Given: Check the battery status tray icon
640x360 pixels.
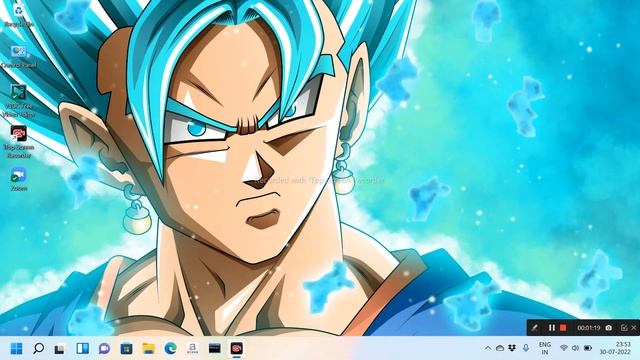Looking at the screenshot, I should pos(588,348).
